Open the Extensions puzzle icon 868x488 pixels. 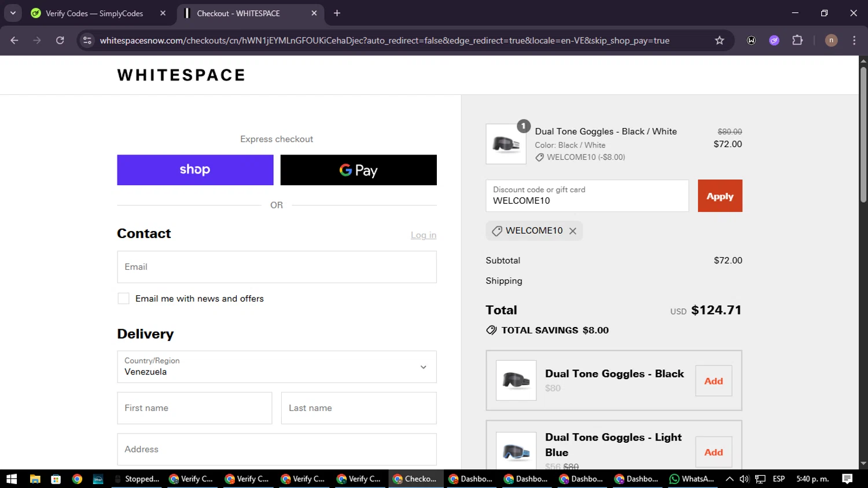(797, 41)
